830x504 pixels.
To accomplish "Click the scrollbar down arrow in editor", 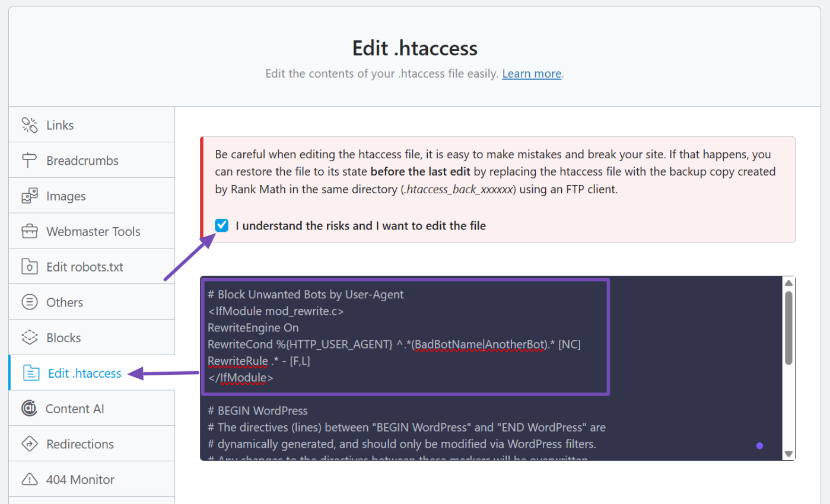I will pos(788,454).
